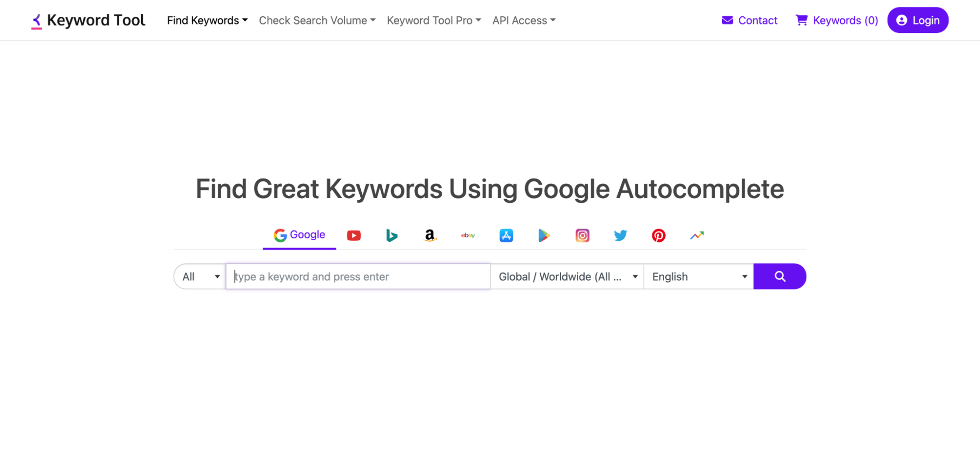Switch to the Play Store keyword tab
Image resolution: width=980 pixels, height=458 pixels.
(x=544, y=235)
